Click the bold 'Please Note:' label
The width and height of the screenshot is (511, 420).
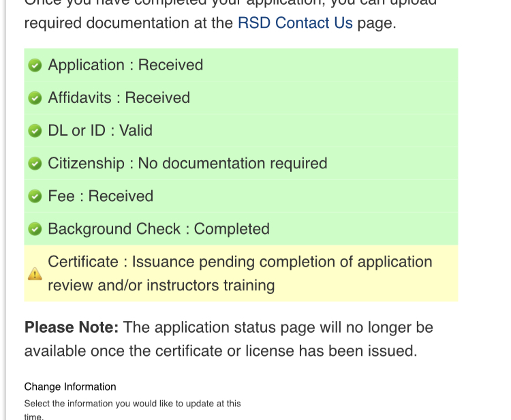72,327
